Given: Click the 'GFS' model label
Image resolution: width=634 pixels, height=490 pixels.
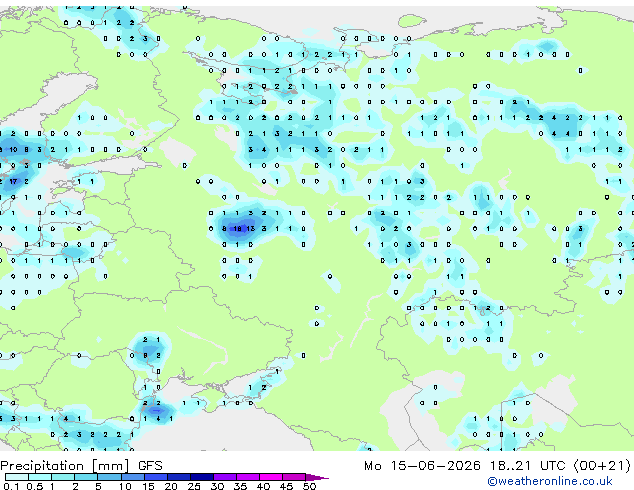Looking at the screenshot, I should [x=150, y=466].
